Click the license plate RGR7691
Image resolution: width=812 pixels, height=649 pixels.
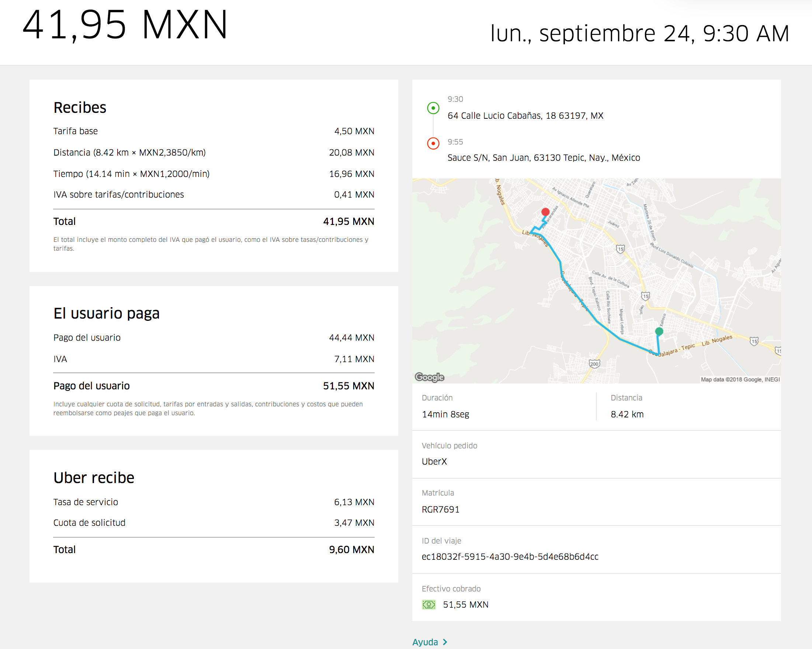(x=440, y=510)
